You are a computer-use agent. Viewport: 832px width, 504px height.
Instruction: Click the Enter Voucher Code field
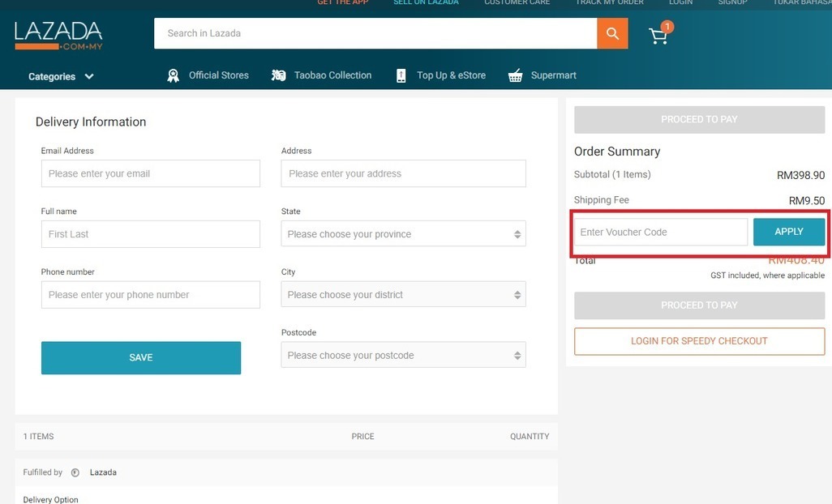tap(660, 232)
